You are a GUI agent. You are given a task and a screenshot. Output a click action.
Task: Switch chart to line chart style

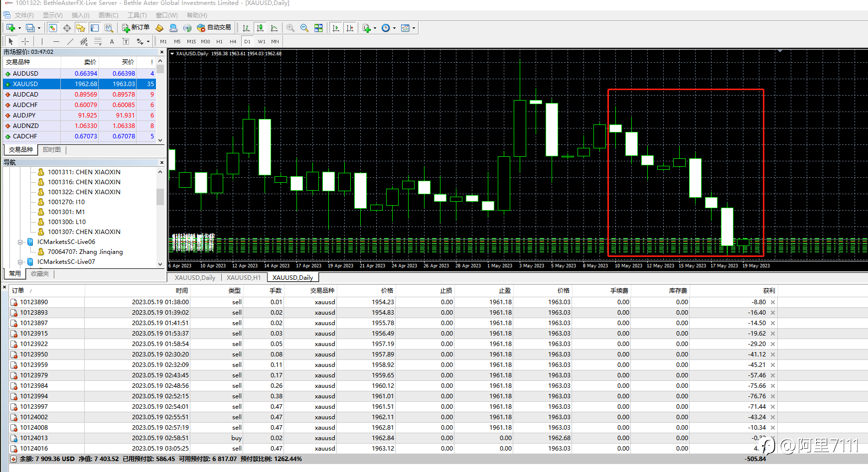tap(274, 28)
